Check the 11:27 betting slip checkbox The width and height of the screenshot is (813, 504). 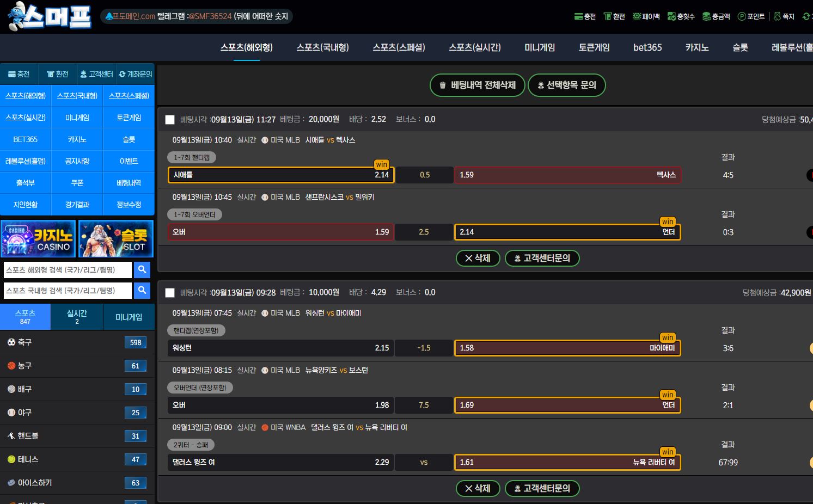pos(170,120)
